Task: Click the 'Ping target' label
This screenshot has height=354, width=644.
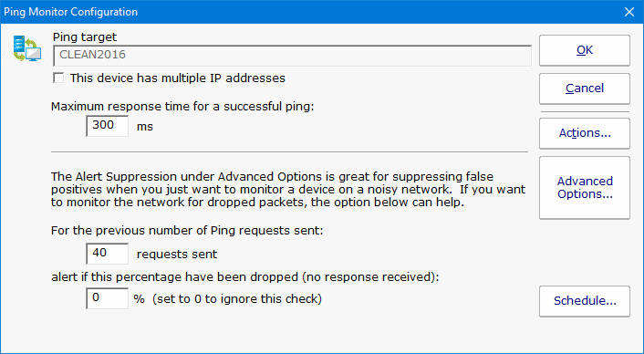Action: click(85, 37)
